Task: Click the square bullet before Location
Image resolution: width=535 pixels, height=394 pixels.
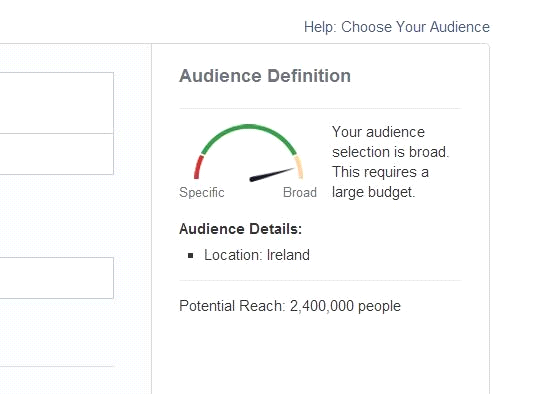Action: pyautogui.click(x=191, y=255)
